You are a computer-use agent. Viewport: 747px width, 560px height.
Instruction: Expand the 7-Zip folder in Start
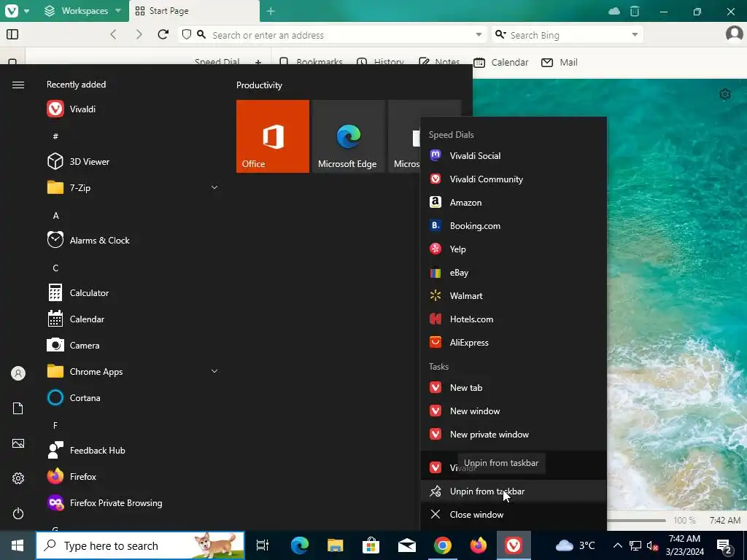(214, 187)
